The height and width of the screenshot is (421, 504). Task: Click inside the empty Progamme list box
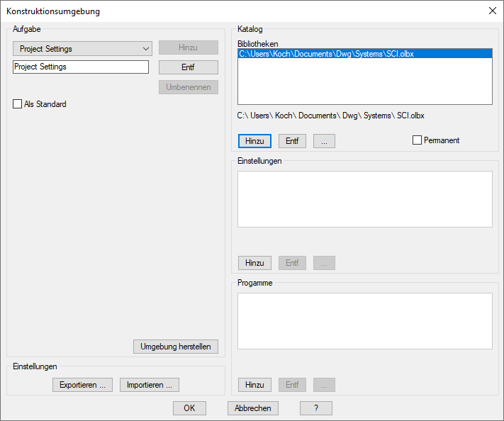click(364, 321)
